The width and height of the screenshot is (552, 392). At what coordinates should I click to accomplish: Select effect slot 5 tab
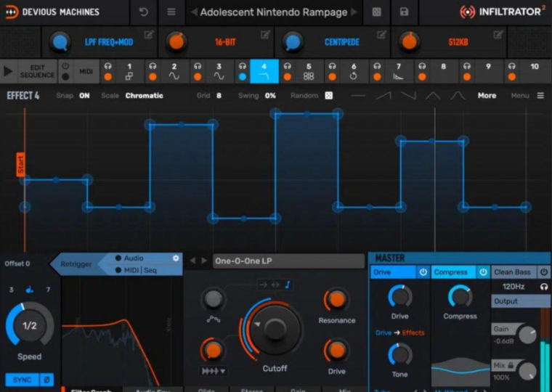pyautogui.click(x=309, y=71)
